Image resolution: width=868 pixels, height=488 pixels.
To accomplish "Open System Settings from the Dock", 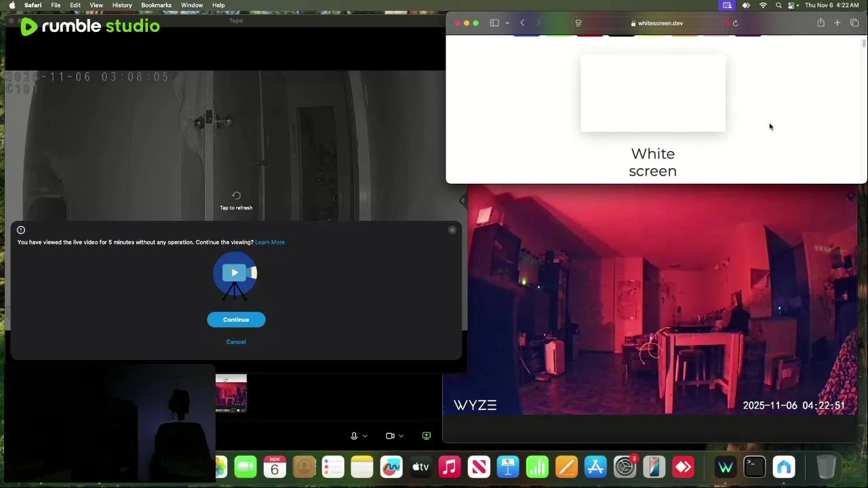I will pyautogui.click(x=625, y=467).
